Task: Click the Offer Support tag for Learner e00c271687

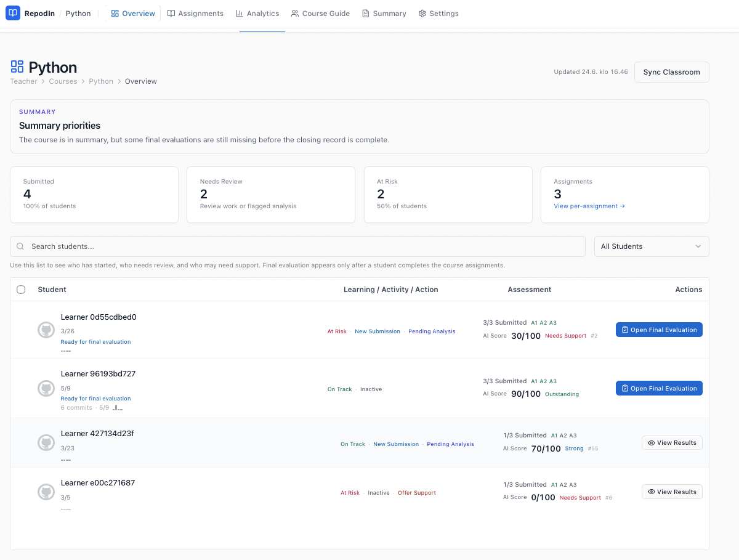Action: [x=417, y=493]
